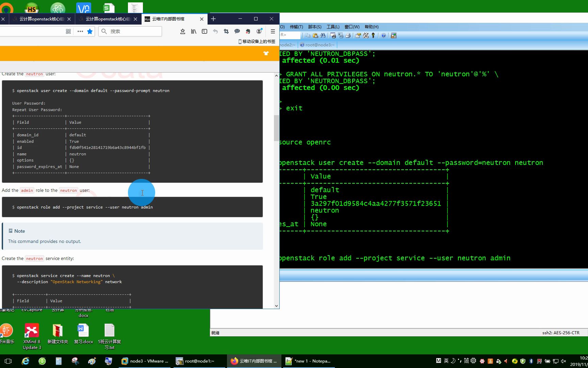The image size is (588, 368).
Task: Open the 窗口(W) menu in terminal
Action: click(352, 27)
